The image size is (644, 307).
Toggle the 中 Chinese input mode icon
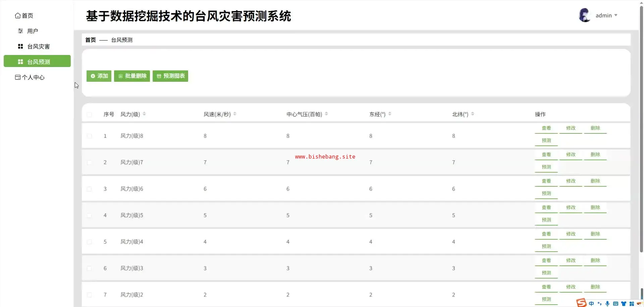point(591,304)
